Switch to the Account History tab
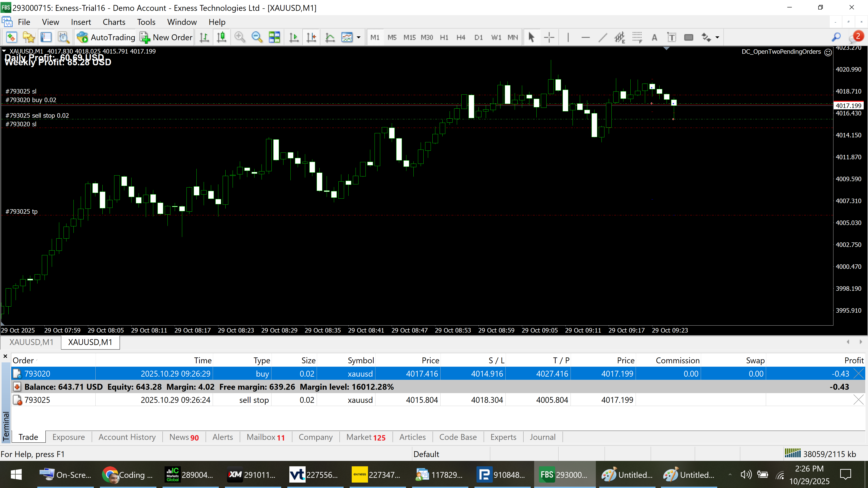 click(127, 437)
